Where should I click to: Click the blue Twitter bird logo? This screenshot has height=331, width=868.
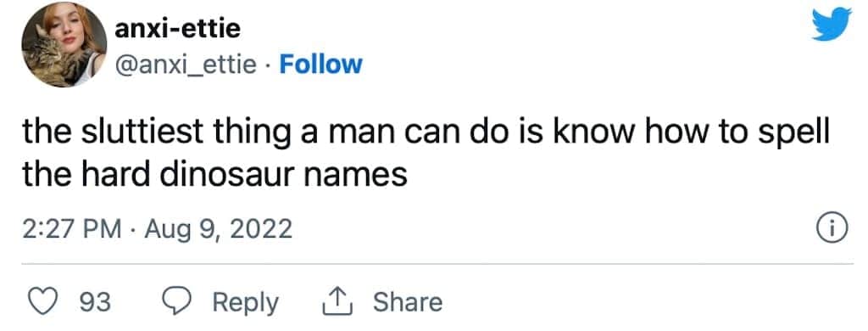coord(831,25)
